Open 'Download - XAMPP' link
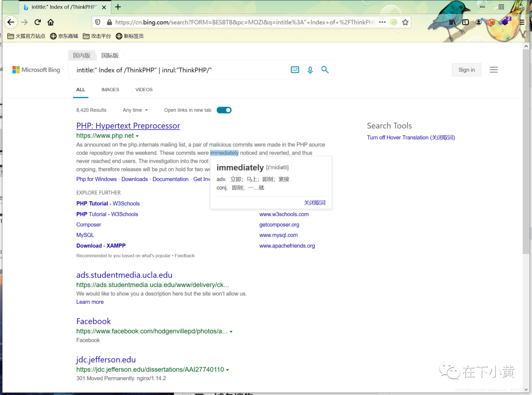The width and height of the screenshot is (532, 395). coord(101,246)
